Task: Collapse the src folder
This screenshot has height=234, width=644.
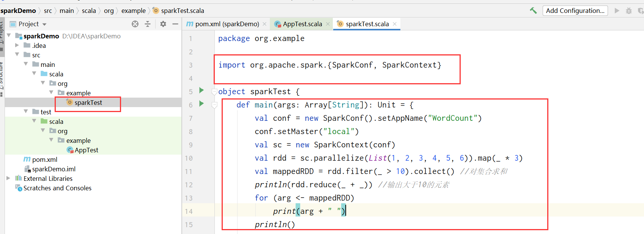Action: click(17, 55)
